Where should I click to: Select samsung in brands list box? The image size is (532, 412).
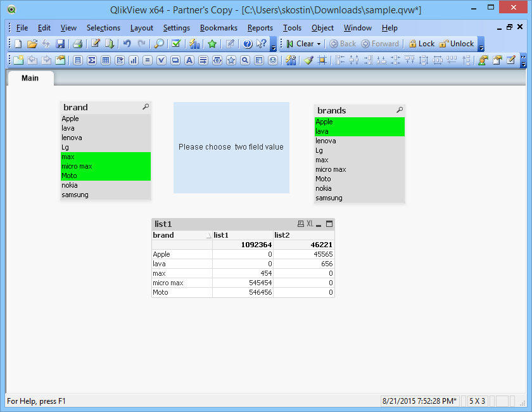click(x=360, y=198)
